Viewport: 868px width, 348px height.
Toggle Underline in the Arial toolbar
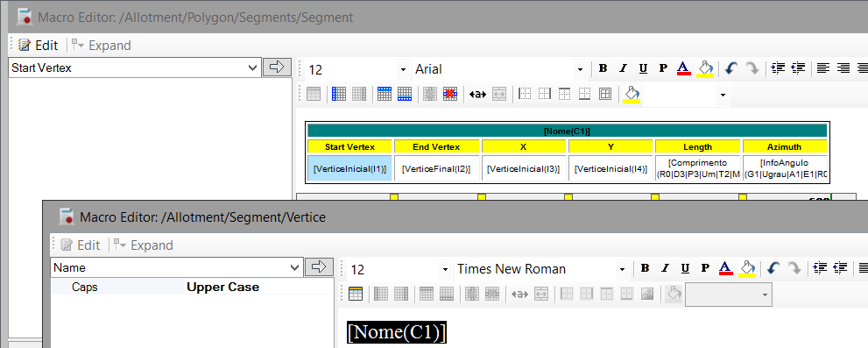point(643,68)
